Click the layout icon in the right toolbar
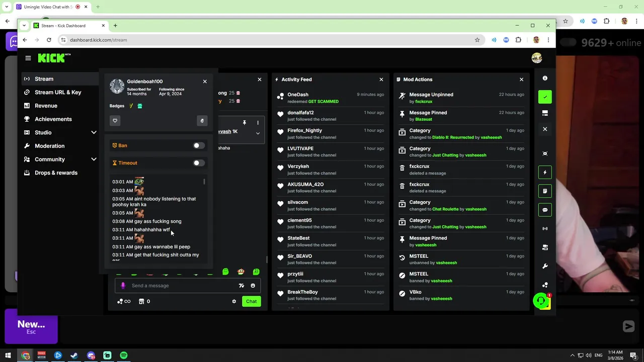Screen dimensions: 644x362 (545, 114)
